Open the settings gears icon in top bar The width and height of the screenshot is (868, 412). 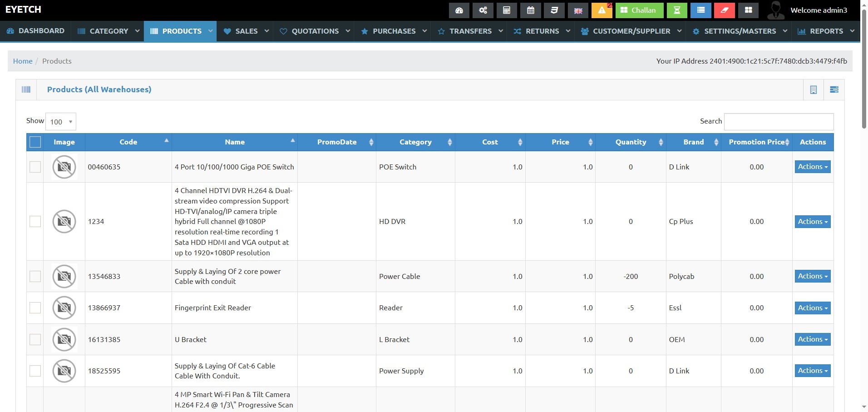tap(483, 10)
